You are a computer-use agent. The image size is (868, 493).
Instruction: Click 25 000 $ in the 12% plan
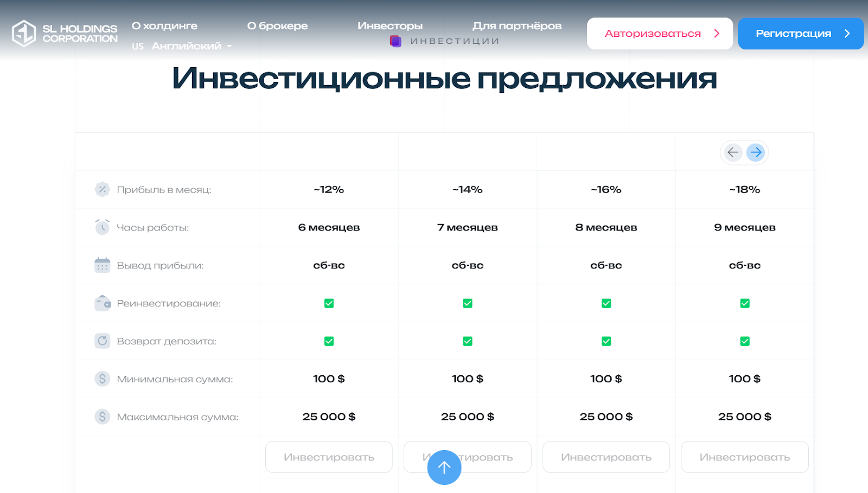pos(329,417)
